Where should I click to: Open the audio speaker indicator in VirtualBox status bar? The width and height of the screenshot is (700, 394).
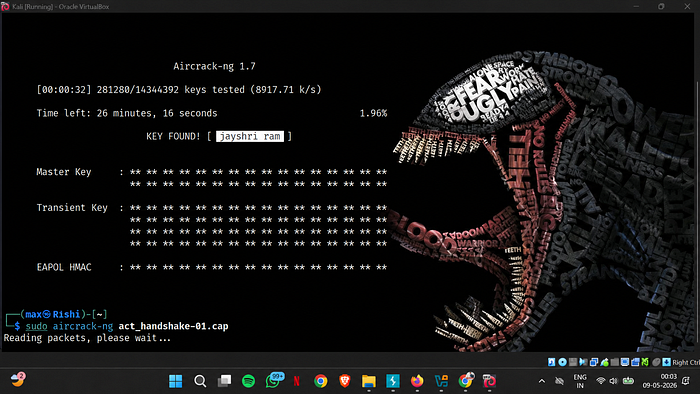[583, 362]
